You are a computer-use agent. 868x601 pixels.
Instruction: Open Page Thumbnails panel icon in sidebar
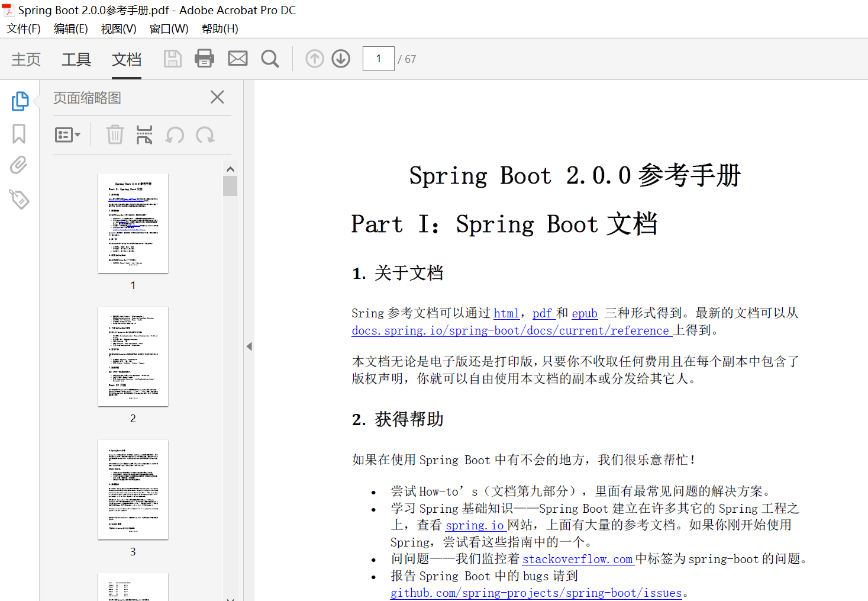(20, 101)
